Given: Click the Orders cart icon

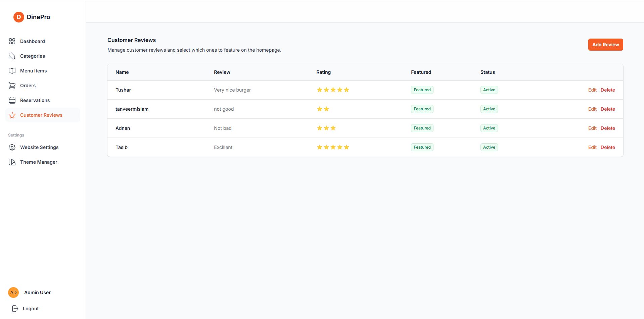Looking at the screenshot, I should 12,86.
